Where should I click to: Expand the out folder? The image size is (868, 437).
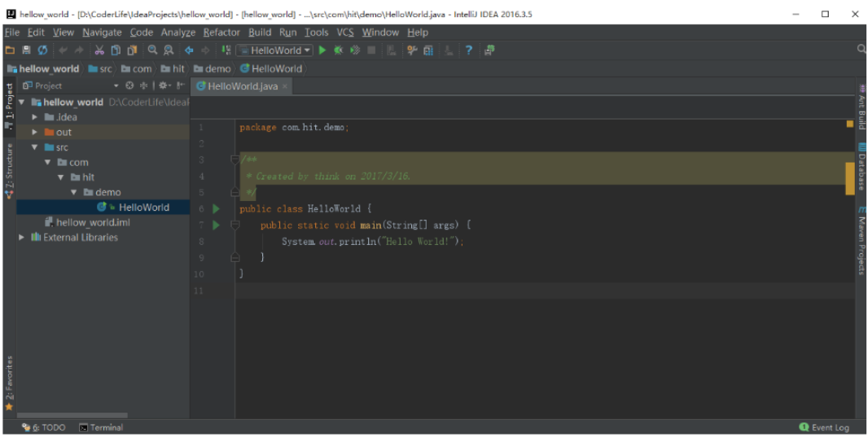35,132
